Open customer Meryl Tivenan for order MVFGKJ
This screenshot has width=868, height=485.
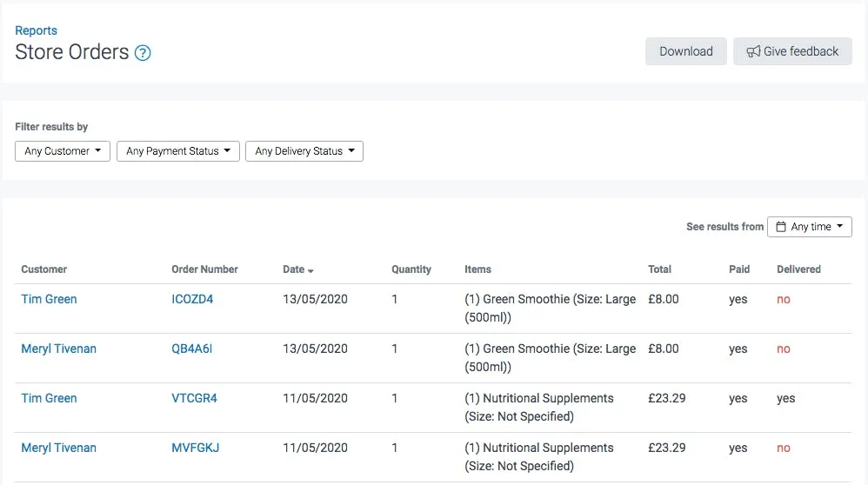(x=58, y=448)
